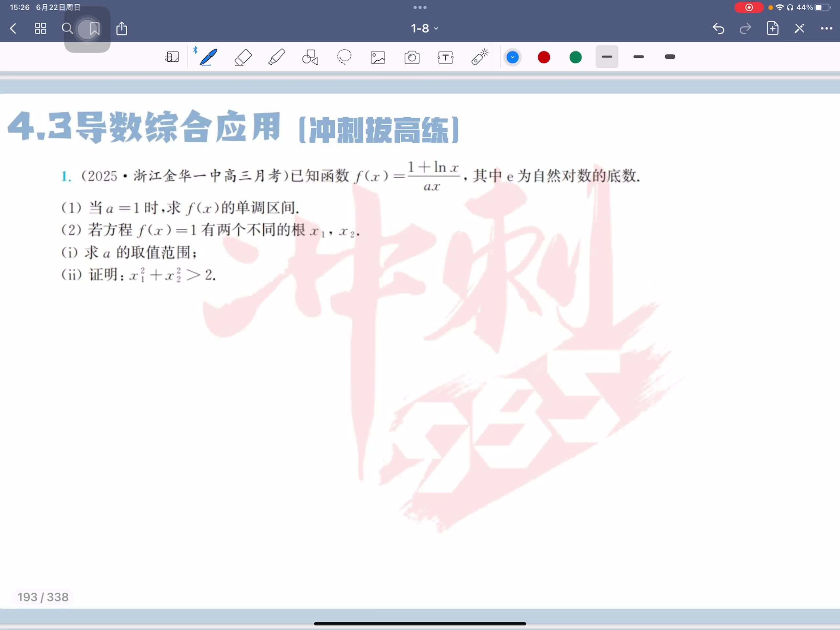Select the Highlighter tool
The height and width of the screenshot is (630, 840).
click(277, 57)
